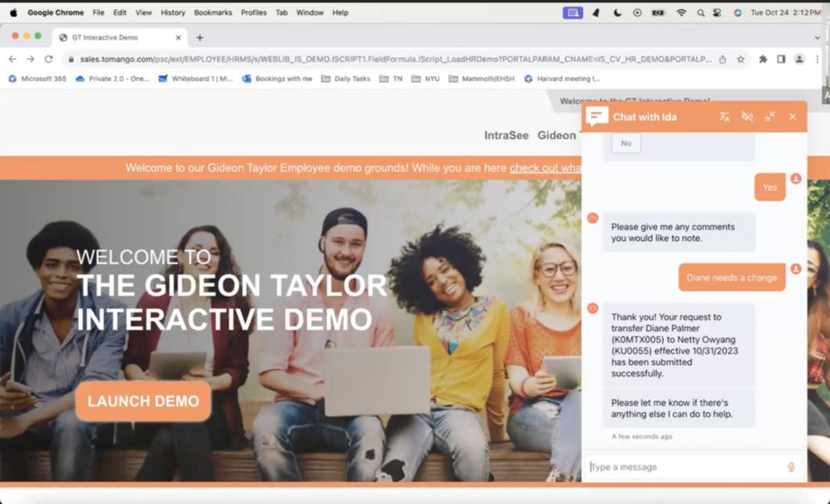The image size is (830, 504).
Task: Open the translate language icon in chat header
Action: (x=724, y=117)
